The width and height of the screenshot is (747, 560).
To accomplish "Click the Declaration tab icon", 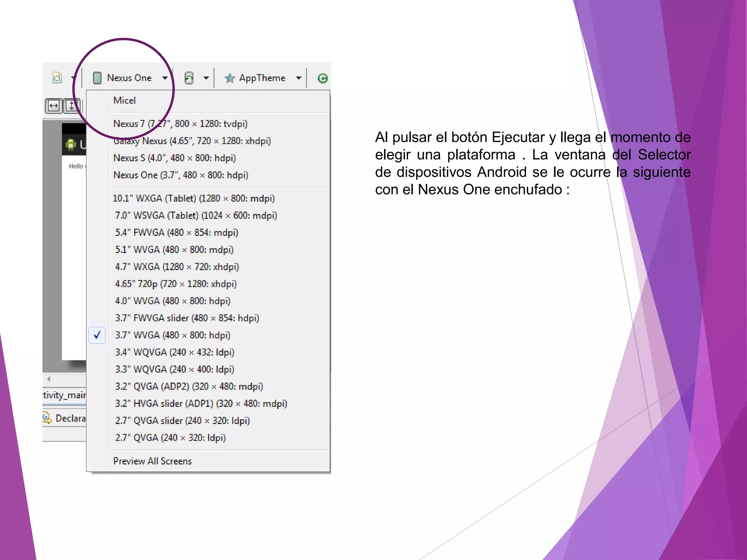I will [47, 418].
